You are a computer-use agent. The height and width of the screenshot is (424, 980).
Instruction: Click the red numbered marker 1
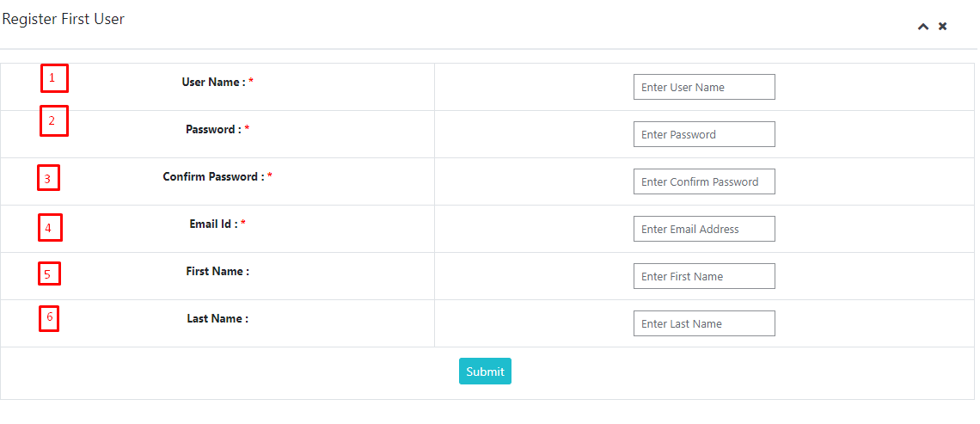(x=53, y=78)
